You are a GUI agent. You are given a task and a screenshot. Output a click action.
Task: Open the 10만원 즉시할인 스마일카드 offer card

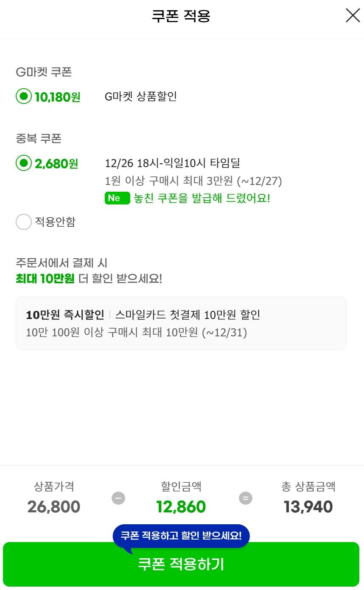point(182,323)
